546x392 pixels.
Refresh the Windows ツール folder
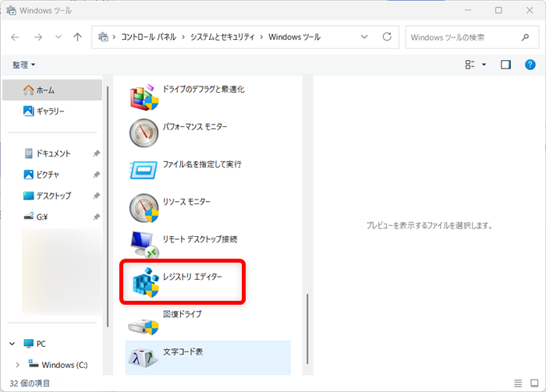click(x=387, y=37)
